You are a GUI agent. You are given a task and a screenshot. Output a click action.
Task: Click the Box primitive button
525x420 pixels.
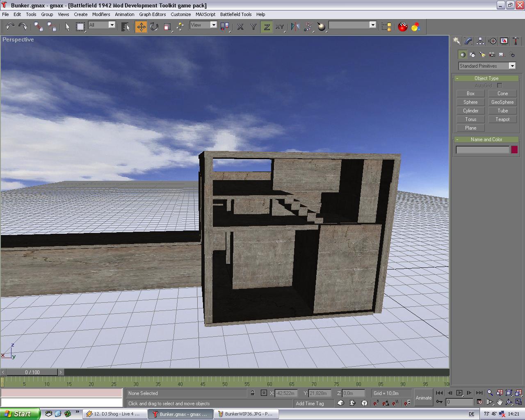[x=470, y=94]
